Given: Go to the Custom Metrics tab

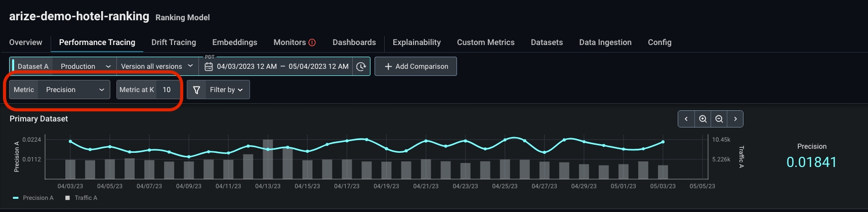Looking at the screenshot, I should pyautogui.click(x=486, y=43).
